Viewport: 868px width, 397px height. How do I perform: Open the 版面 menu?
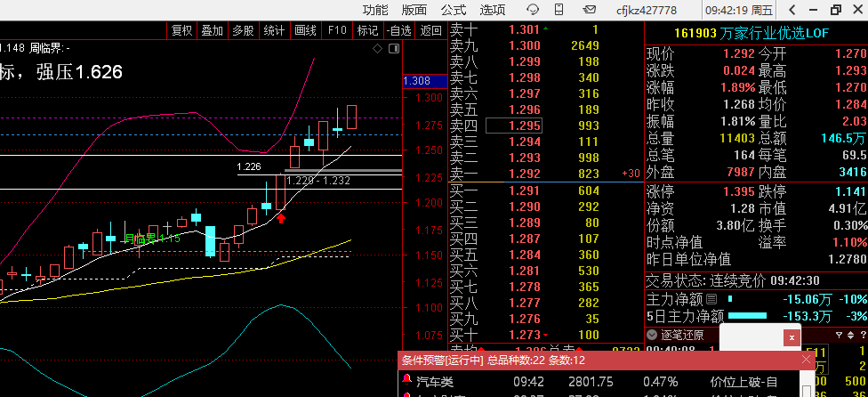coord(414,10)
